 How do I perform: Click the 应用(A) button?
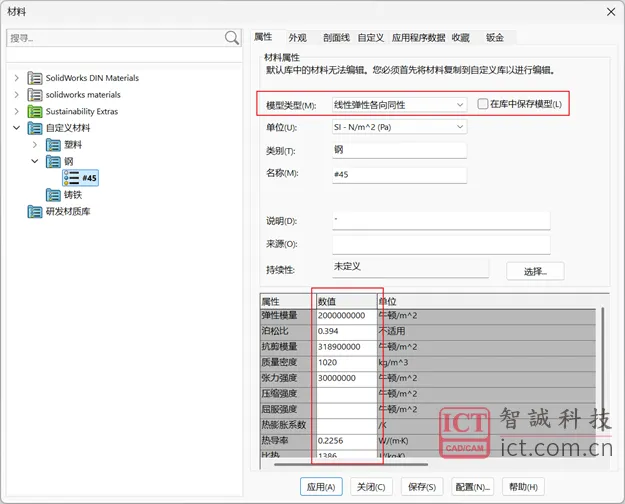click(321, 487)
